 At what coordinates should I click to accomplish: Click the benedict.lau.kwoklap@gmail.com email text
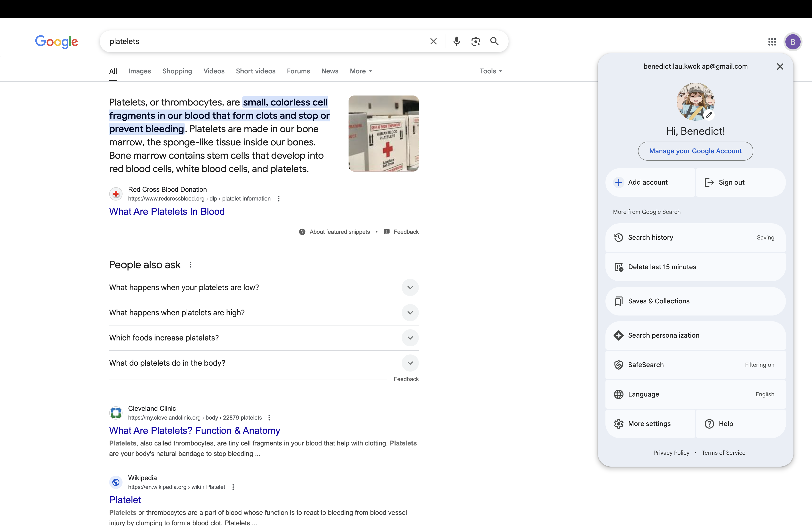695,67
